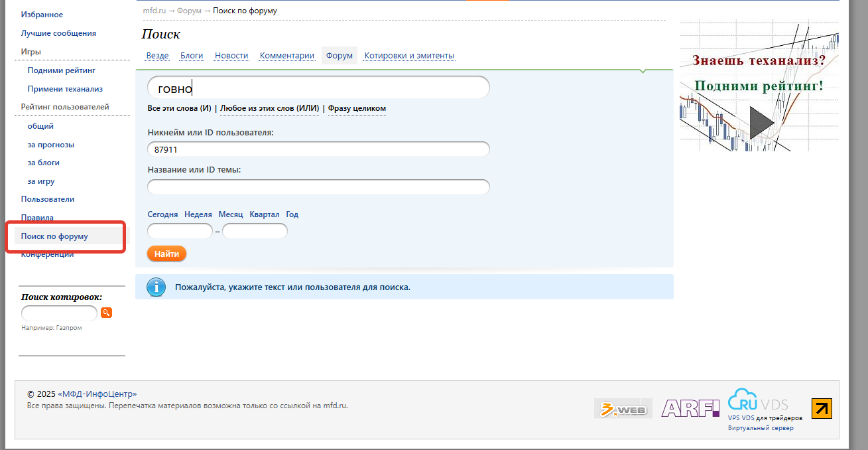Image resolution: width=868 pixels, height=450 pixels.
Task: Open Конференции in the sidebar
Action: [x=47, y=254]
